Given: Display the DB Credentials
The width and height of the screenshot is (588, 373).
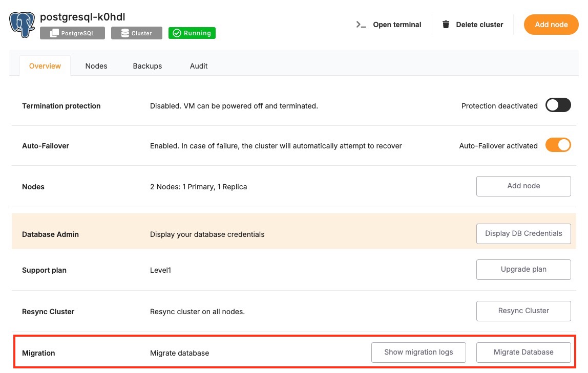Looking at the screenshot, I should tap(523, 234).
